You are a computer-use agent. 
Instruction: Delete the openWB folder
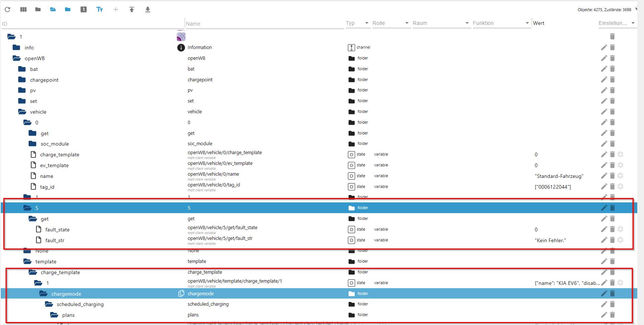[x=612, y=58]
